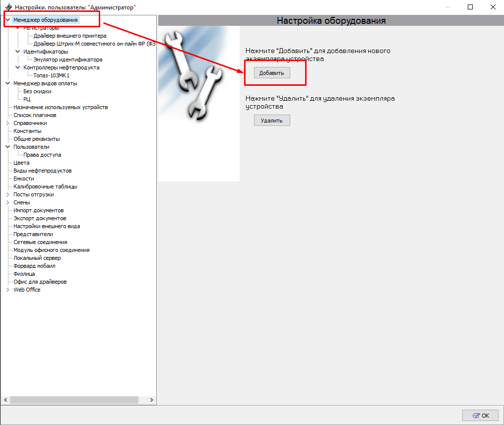Confirm with the OK button
The height and width of the screenshot is (425, 504).
(x=481, y=416)
